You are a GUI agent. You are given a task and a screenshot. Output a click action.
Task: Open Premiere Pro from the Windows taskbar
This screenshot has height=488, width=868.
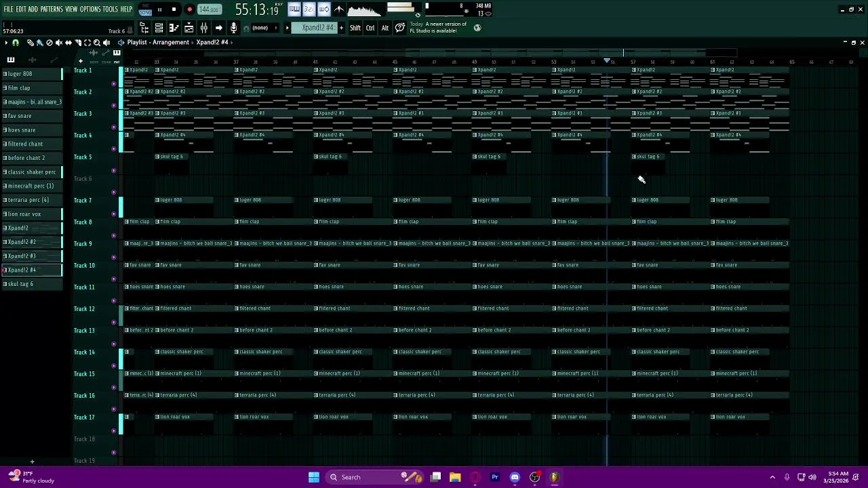pos(495,477)
